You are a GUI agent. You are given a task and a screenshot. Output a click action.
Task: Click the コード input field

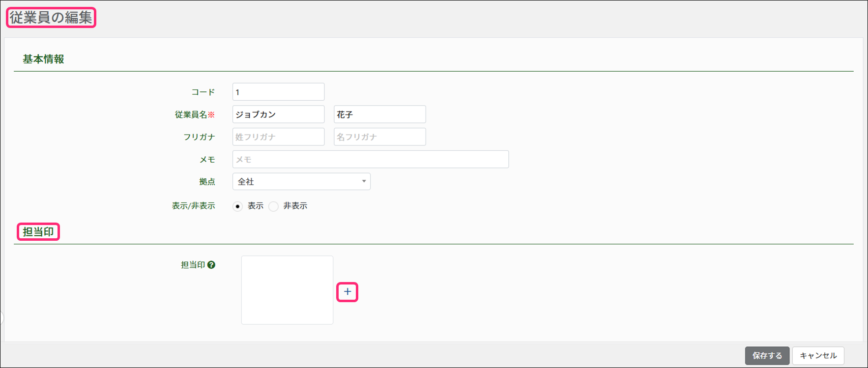pos(278,92)
